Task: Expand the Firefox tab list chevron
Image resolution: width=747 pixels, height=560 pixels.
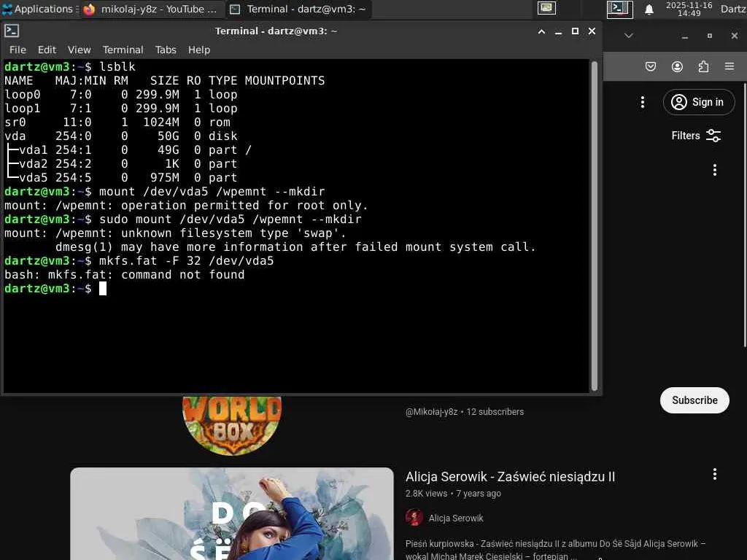Action: click(629, 36)
